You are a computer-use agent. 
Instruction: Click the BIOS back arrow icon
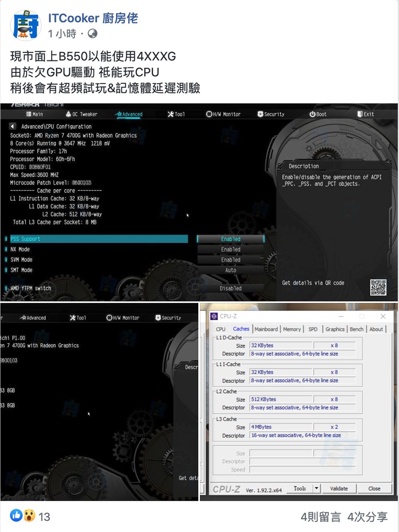pyautogui.click(x=13, y=126)
